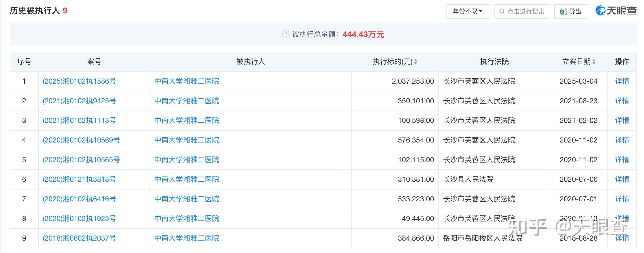The width and height of the screenshot is (644, 253).
Task: Click the amount 102,115.00
Action: tap(416, 160)
